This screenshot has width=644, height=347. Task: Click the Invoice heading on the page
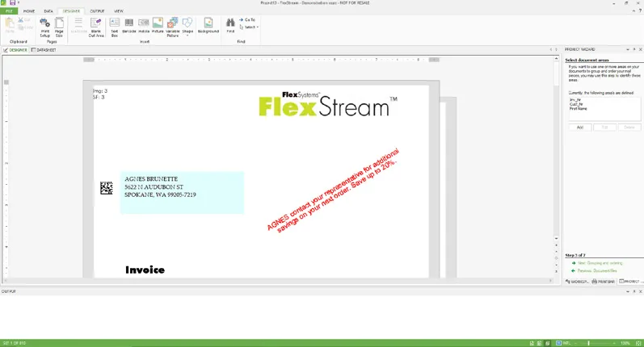click(x=145, y=270)
